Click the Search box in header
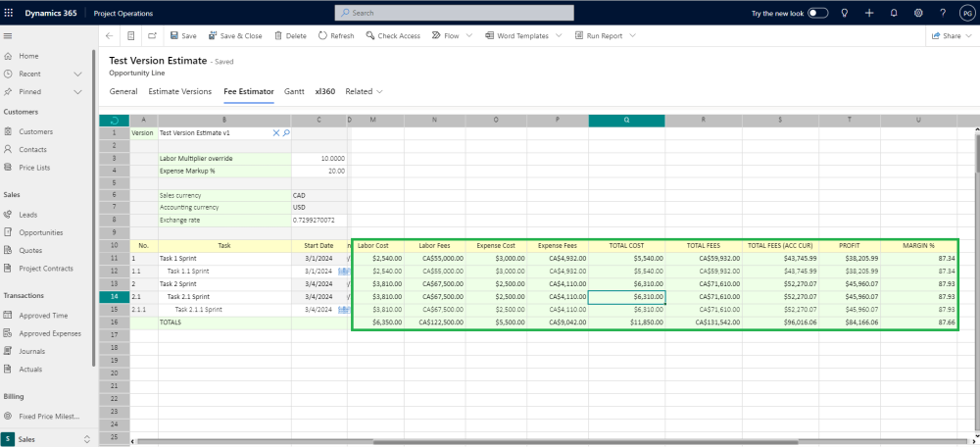980x447 pixels. point(455,13)
